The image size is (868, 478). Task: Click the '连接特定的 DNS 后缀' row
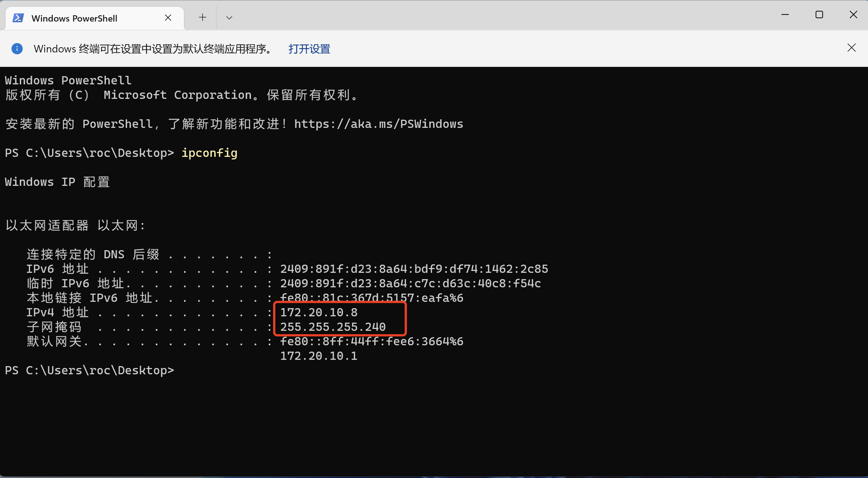(x=149, y=254)
